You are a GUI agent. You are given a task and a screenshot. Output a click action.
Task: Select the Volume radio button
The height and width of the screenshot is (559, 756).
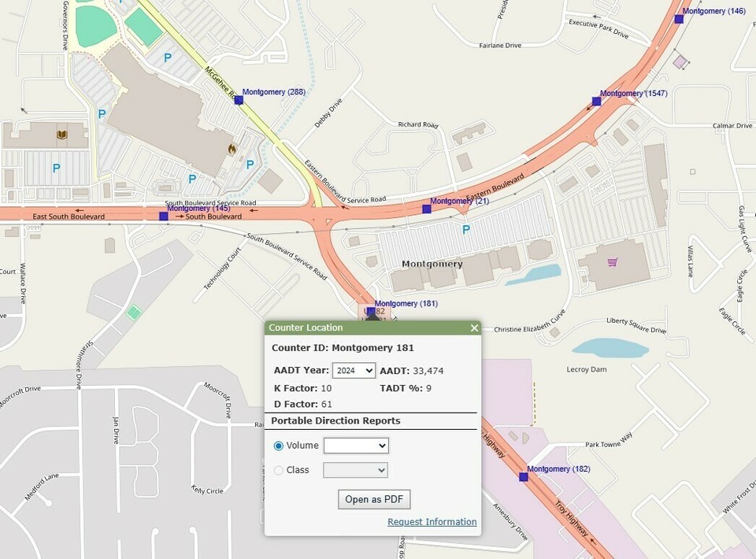(x=278, y=446)
